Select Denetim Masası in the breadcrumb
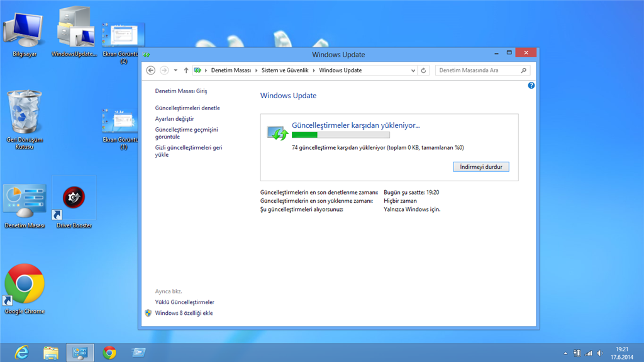 click(231, 71)
